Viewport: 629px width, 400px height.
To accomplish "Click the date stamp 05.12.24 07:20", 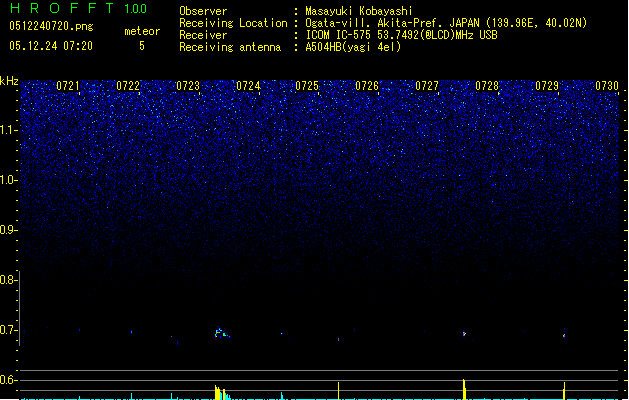I will coord(51,46).
